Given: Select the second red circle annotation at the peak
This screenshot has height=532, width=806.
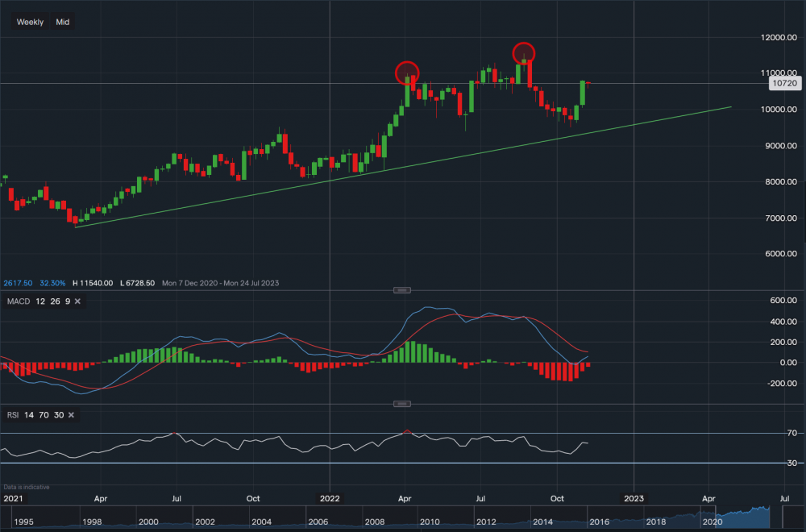Looking at the screenshot, I should tap(524, 54).
